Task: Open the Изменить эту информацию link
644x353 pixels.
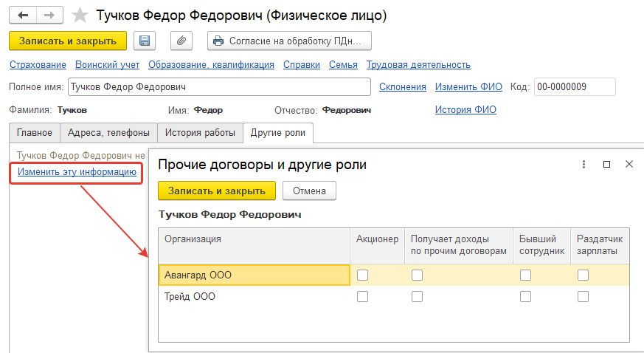Action: pyautogui.click(x=77, y=172)
